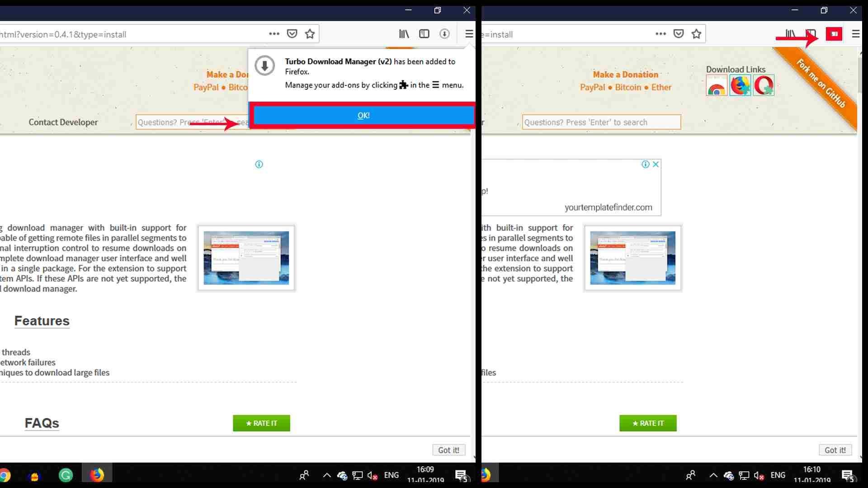
Task: Click ad info icon in left window
Action: [259, 164]
